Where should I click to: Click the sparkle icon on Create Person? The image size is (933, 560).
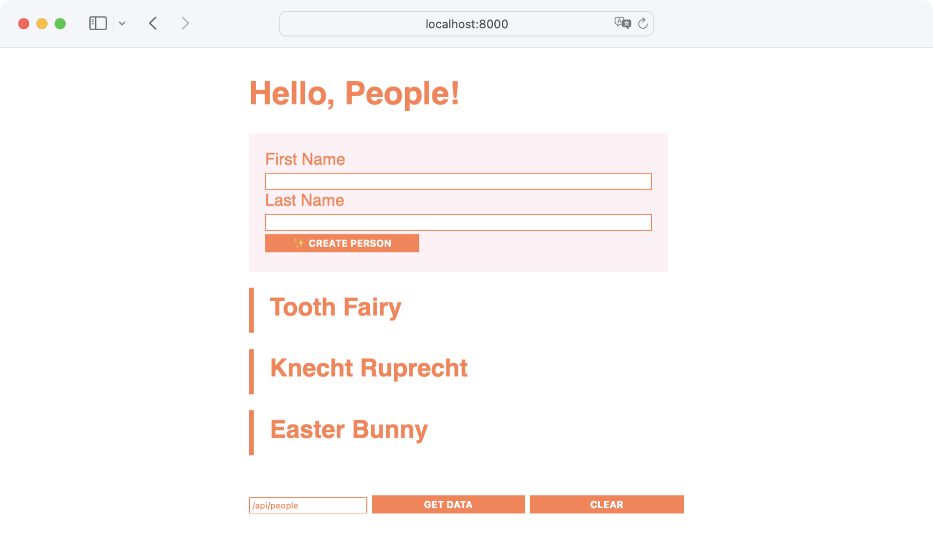click(299, 243)
